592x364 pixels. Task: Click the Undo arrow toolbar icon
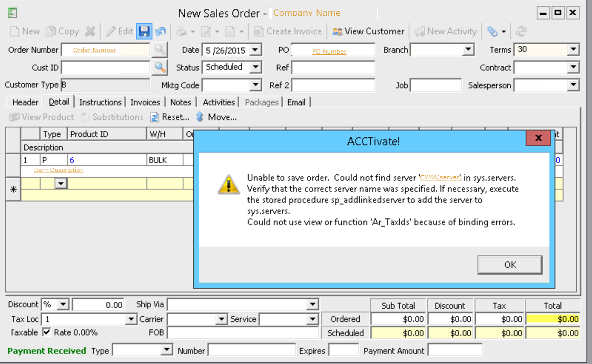point(161,32)
